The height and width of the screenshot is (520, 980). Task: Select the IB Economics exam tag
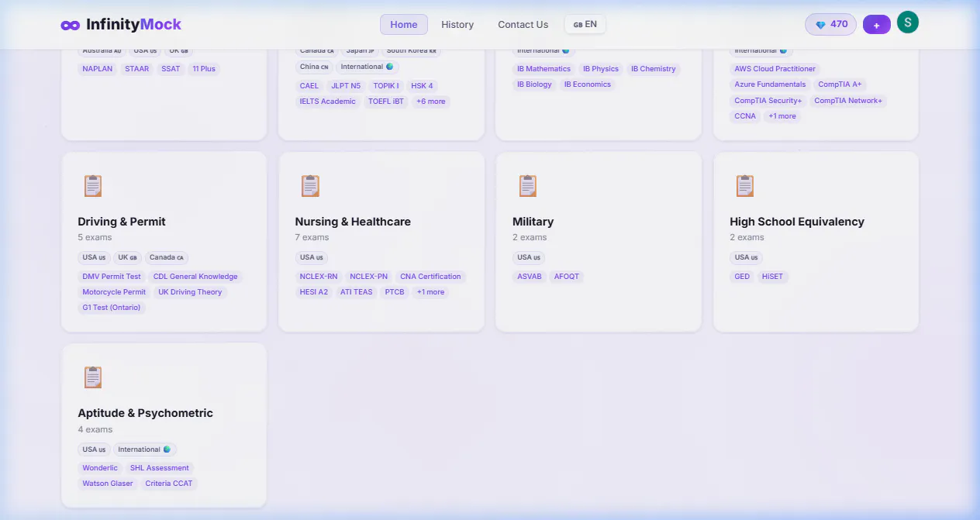coord(588,84)
